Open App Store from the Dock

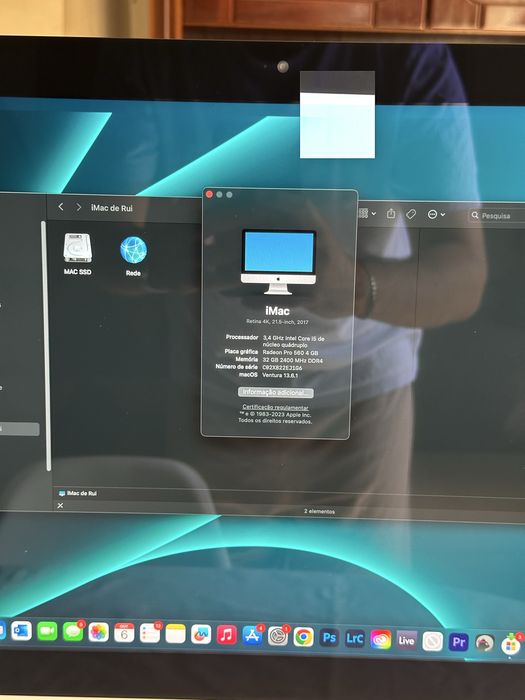252,636
